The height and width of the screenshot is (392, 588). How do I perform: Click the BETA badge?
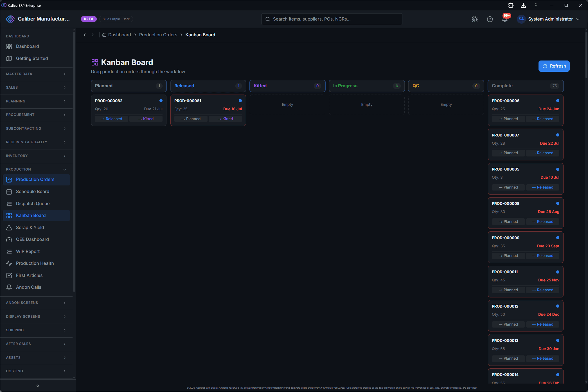tap(89, 19)
